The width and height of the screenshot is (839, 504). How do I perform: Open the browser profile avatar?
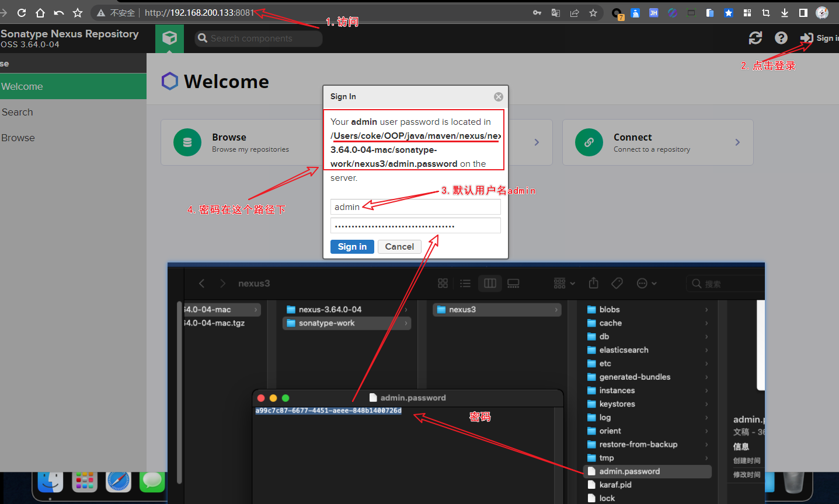coord(822,13)
